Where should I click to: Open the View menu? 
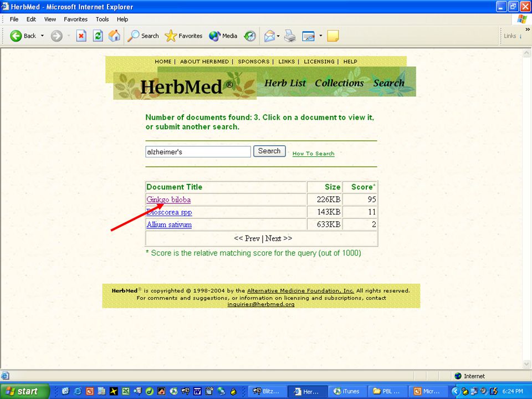pyautogui.click(x=50, y=19)
